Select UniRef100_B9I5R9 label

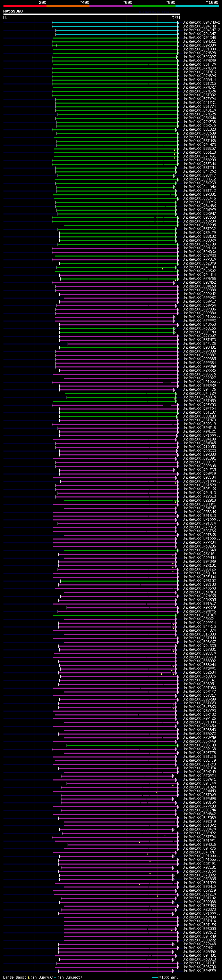[x=199, y=883]
